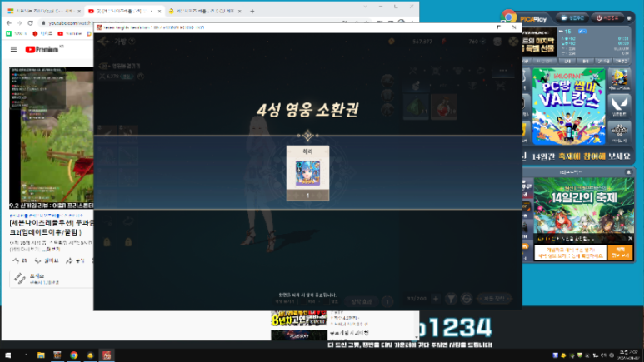Screen dimensions: 644x362
Task: Open the help question mark beside 가방
Action: (x=132, y=42)
